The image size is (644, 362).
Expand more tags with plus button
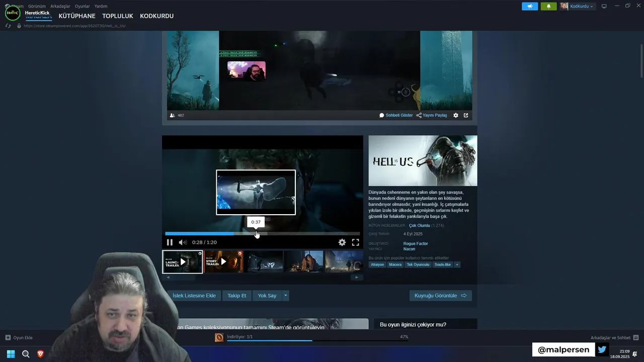[x=457, y=264]
